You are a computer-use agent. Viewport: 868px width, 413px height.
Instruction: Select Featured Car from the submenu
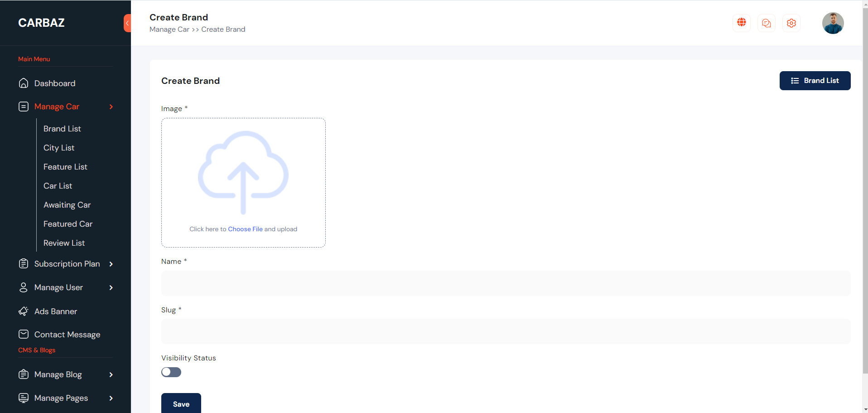click(68, 224)
